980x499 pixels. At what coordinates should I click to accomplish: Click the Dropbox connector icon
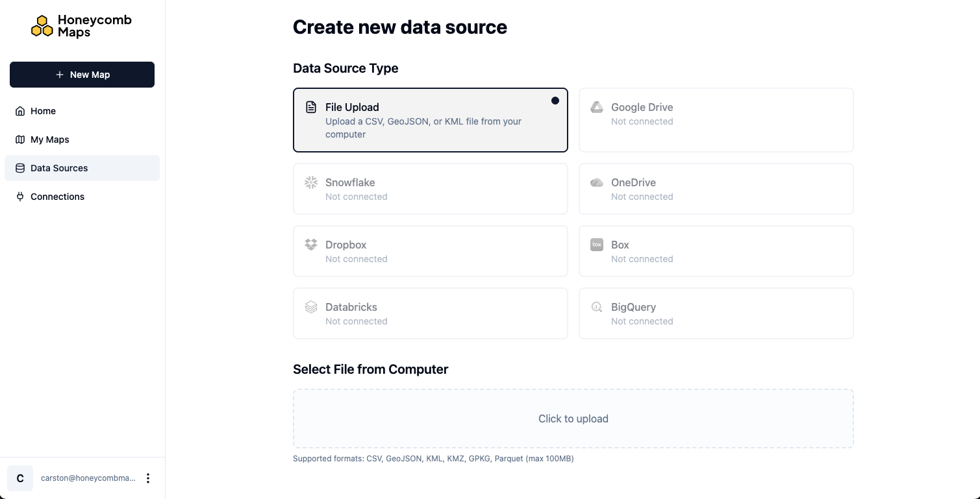310,245
